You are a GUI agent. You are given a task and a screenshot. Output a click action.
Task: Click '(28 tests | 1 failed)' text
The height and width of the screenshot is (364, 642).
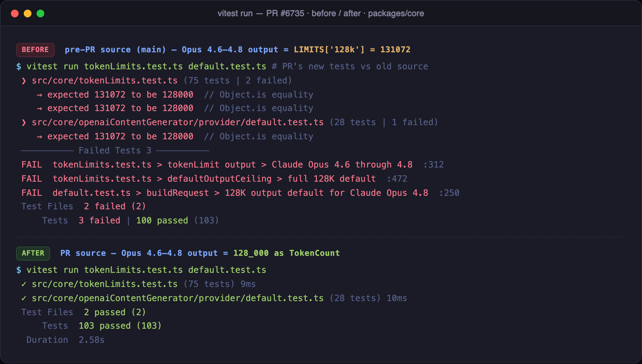pyautogui.click(x=384, y=122)
